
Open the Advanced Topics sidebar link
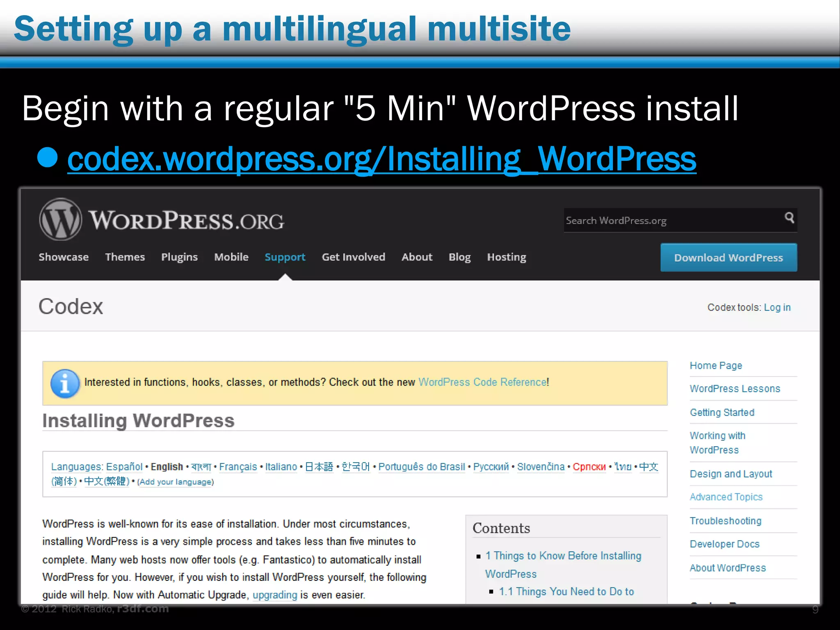[726, 497]
